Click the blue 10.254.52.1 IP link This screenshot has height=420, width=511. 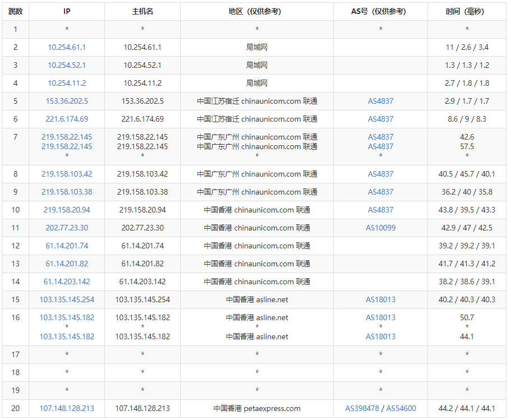click(x=67, y=66)
